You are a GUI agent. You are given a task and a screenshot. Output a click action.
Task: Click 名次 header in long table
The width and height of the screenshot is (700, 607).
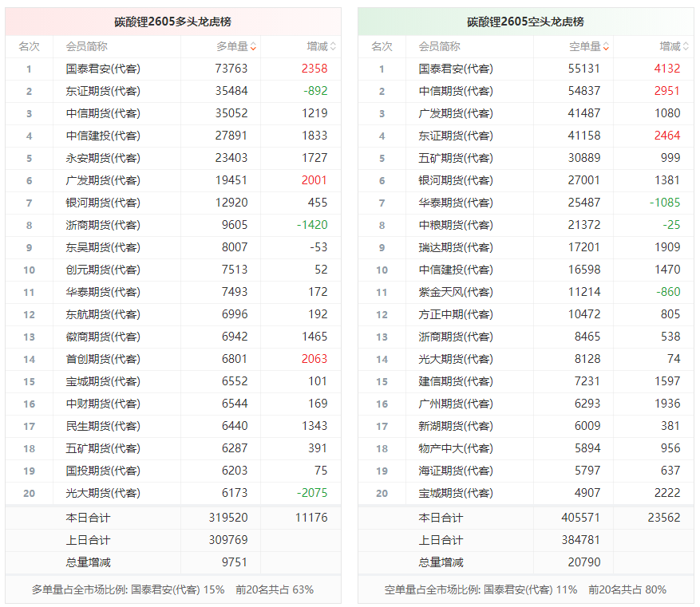(29, 46)
